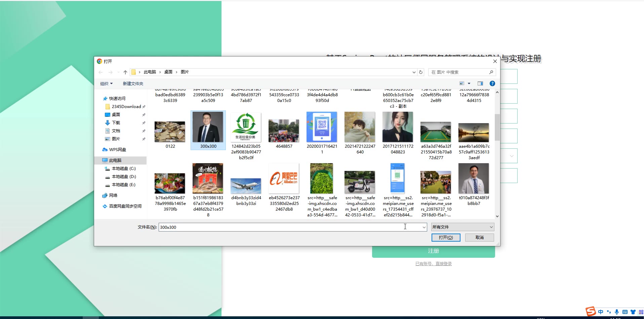This screenshot has width=644, height=319.
Task: Expand address bar history dropdown
Action: 414,72
